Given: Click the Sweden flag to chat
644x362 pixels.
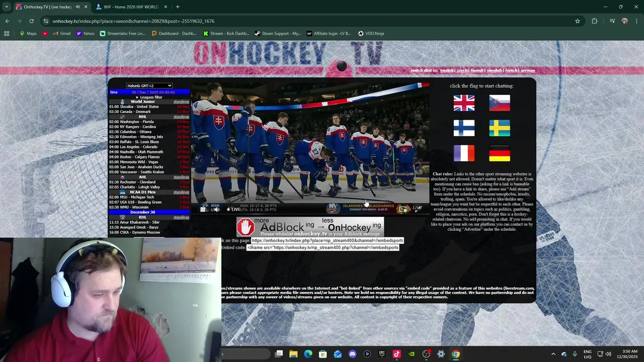Looking at the screenshot, I should pyautogui.click(x=499, y=128).
